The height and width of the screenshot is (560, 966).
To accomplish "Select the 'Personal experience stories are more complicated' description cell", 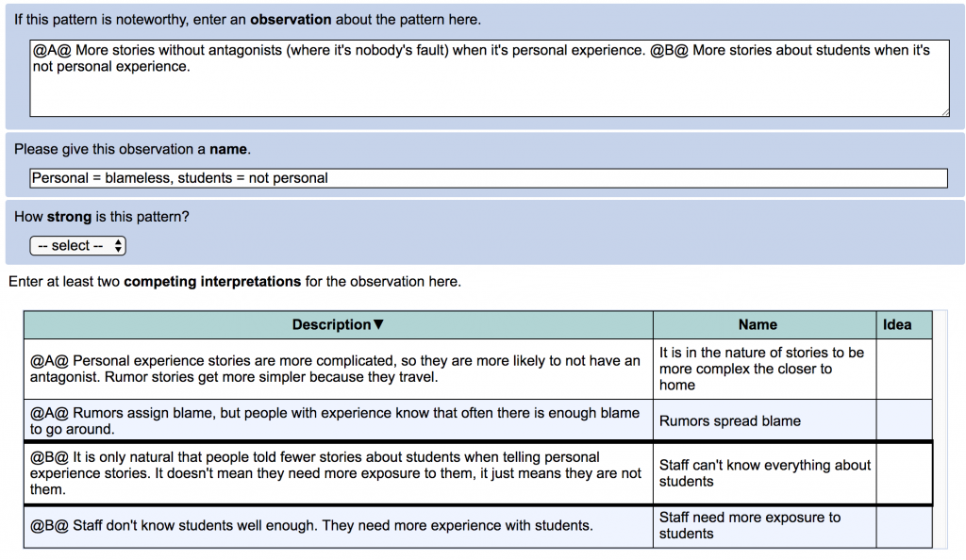I will coord(338,369).
